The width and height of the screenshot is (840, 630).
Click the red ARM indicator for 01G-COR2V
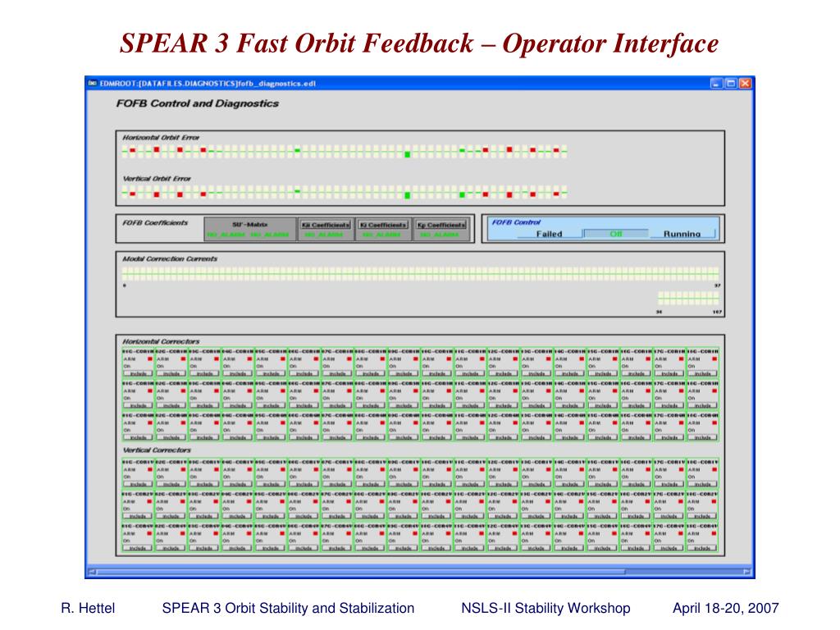[150, 502]
